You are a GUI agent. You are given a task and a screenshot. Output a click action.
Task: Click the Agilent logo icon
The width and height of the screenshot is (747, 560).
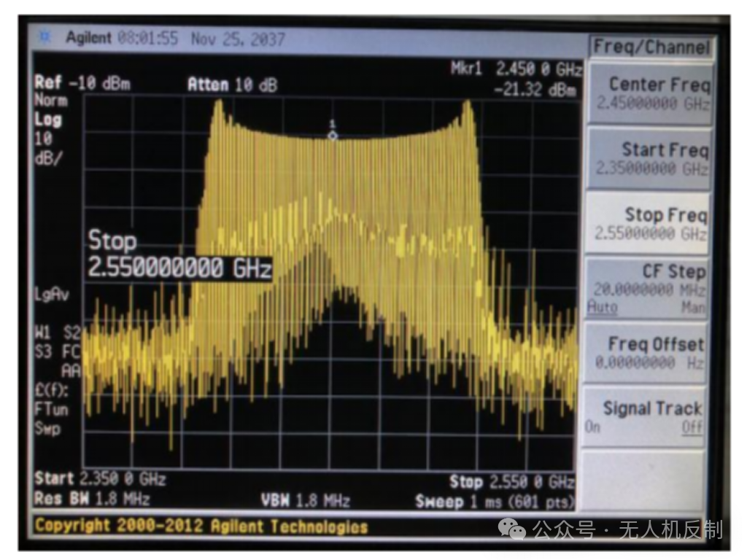click(44, 37)
